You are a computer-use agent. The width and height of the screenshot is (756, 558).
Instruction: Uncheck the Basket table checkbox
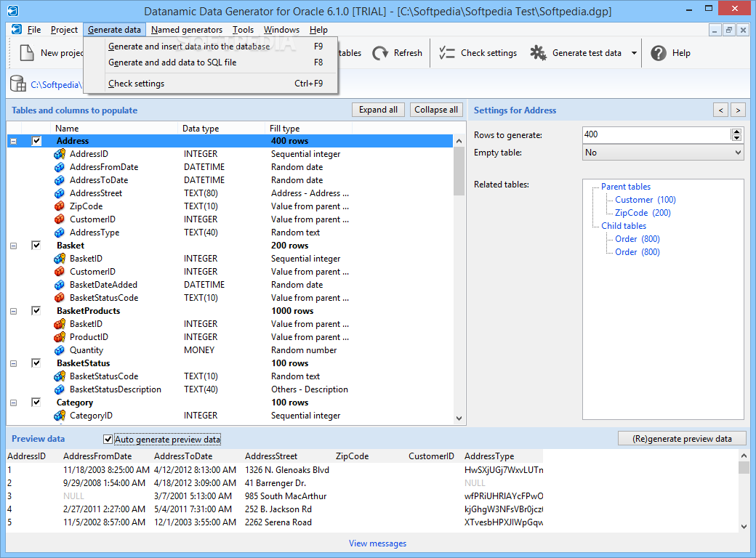point(36,246)
